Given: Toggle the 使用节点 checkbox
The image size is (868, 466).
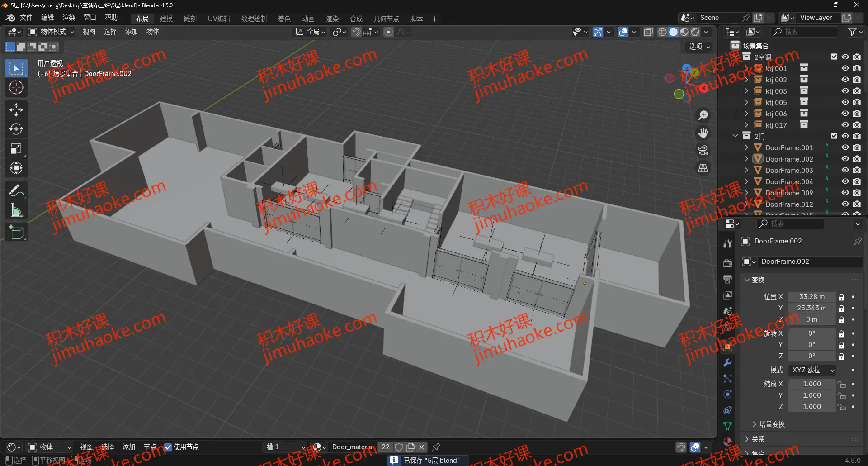Looking at the screenshot, I should (x=168, y=447).
